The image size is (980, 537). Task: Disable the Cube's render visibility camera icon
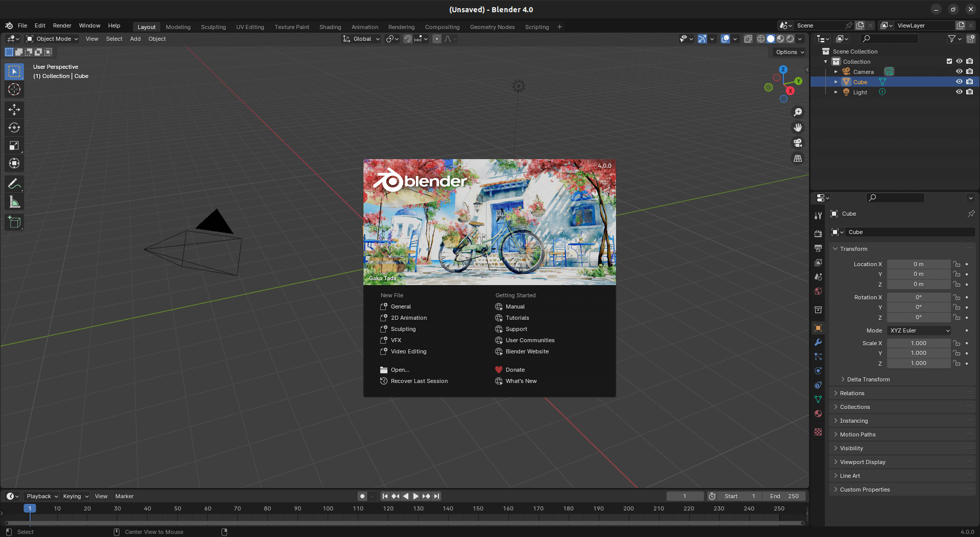pyautogui.click(x=970, y=82)
